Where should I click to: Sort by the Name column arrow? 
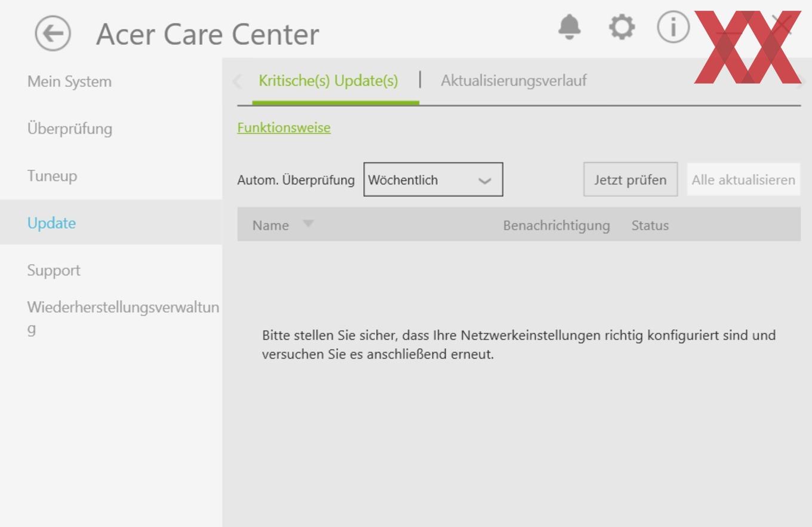coord(308,223)
